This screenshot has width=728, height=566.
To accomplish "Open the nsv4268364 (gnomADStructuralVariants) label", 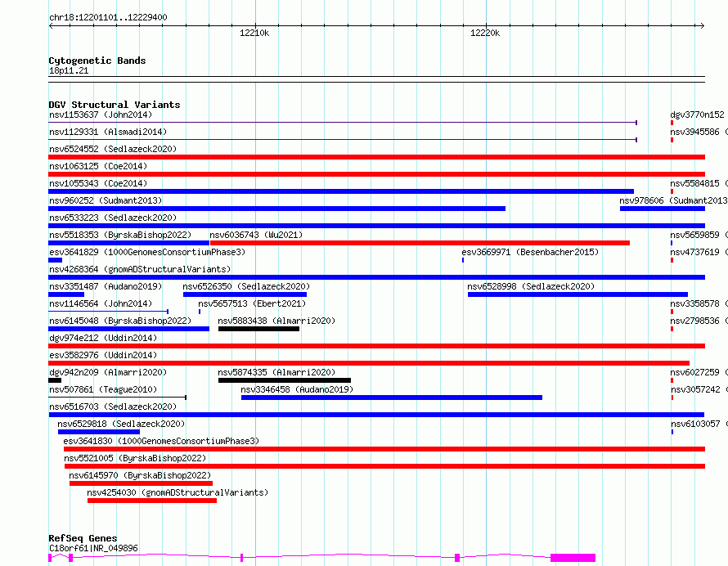I will [x=140, y=269].
